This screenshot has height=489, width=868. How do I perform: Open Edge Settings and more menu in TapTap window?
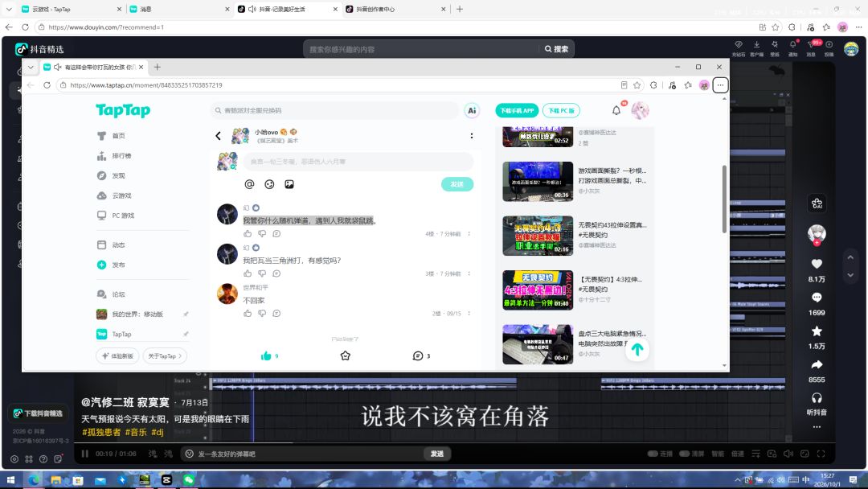pyautogui.click(x=720, y=85)
